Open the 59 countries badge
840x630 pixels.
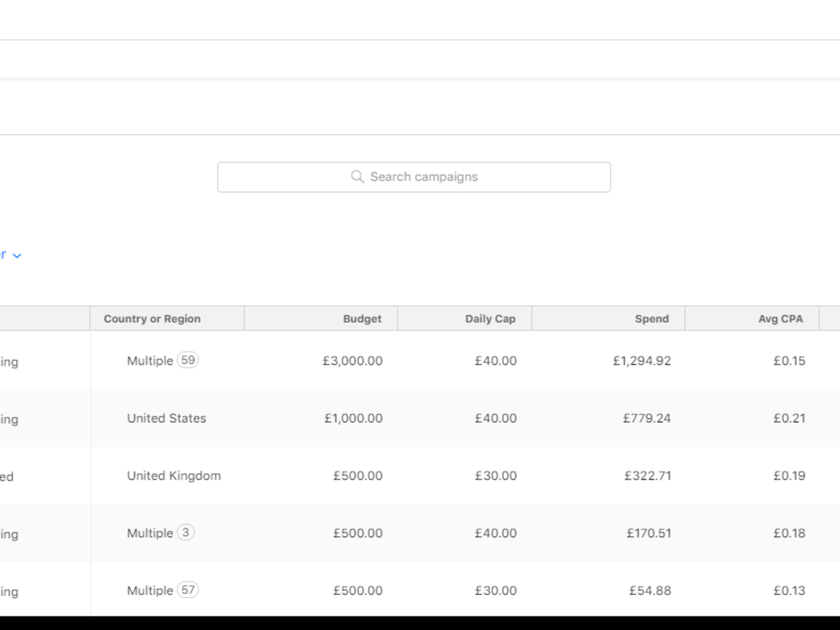[x=188, y=360]
